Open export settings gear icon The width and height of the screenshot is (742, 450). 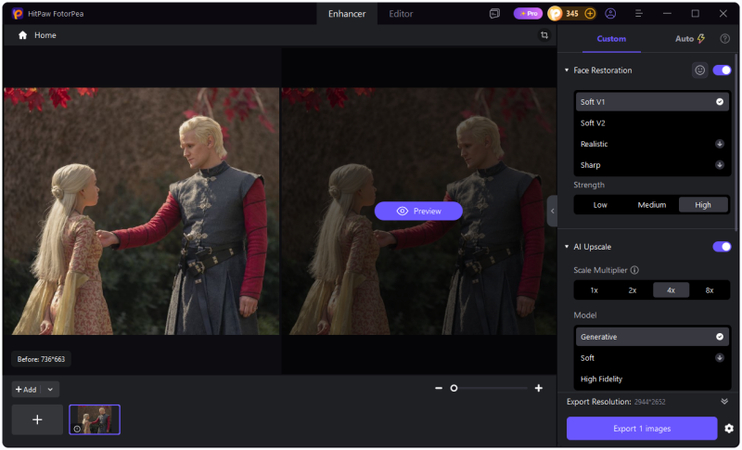pyautogui.click(x=729, y=429)
